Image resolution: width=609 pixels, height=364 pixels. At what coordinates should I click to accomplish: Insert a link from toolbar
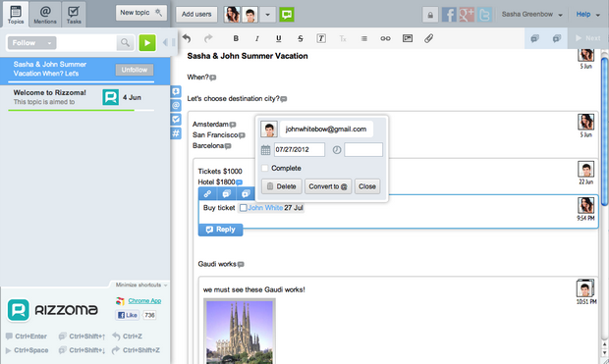click(x=385, y=38)
